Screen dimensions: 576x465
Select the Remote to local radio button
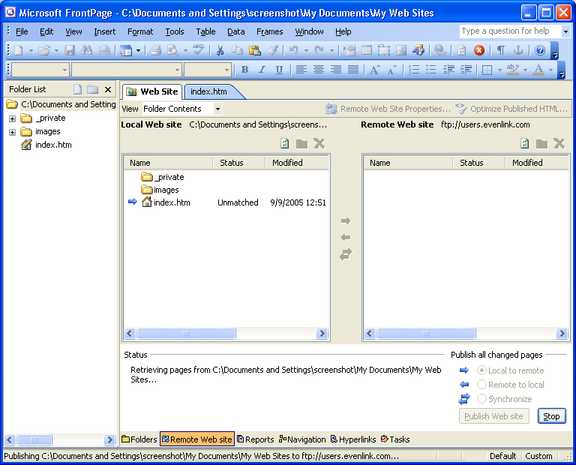tap(481, 384)
